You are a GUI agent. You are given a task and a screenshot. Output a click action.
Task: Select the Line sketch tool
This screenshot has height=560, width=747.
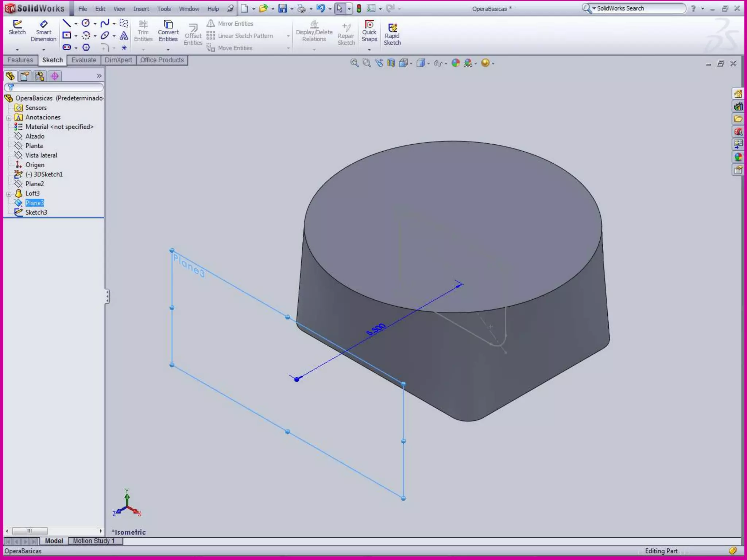[67, 24]
